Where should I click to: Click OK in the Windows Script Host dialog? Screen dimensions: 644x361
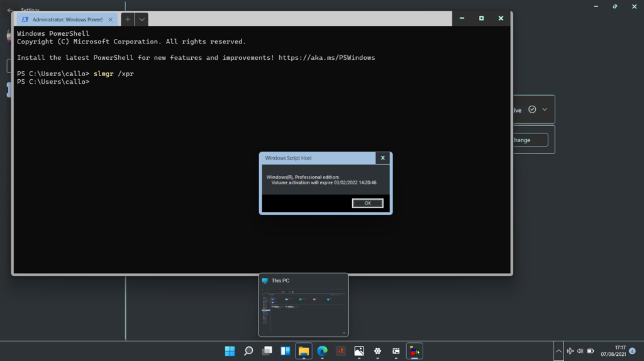368,203
